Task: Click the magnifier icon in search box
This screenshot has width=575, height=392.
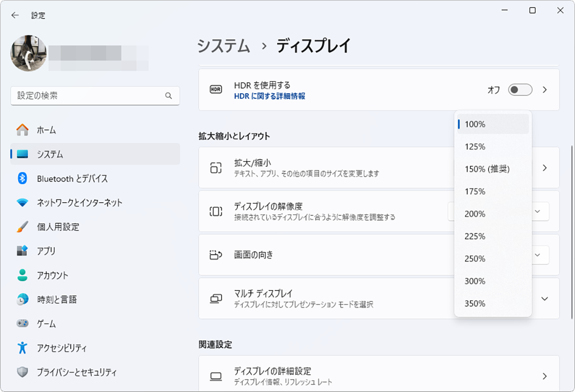Action: tap(168, 96)
